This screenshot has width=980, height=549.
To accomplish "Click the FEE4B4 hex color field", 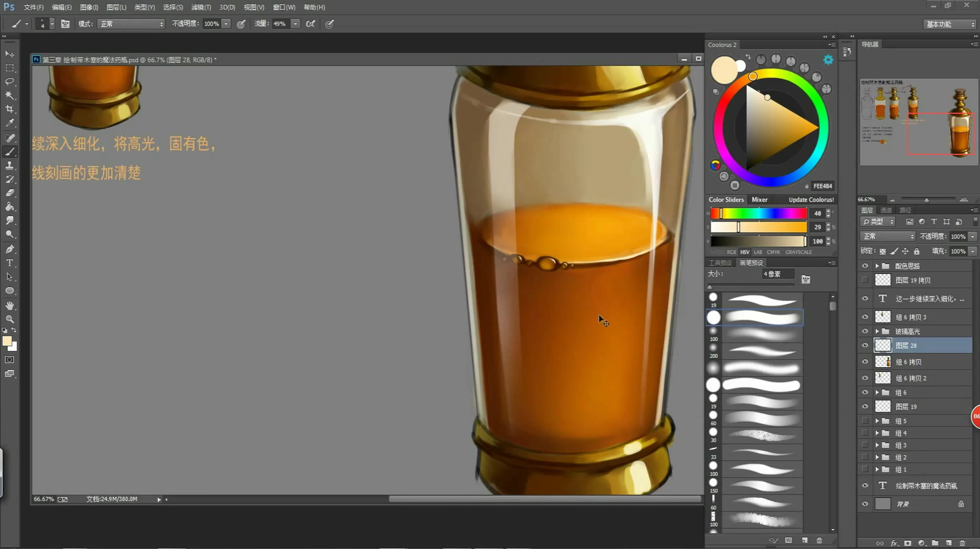I will [x=822, y=186].
